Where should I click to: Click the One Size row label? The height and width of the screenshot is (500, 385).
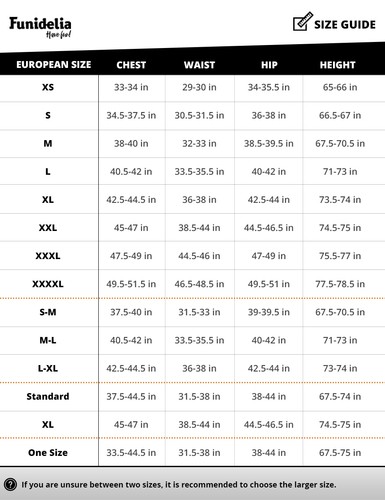[48, 453]
